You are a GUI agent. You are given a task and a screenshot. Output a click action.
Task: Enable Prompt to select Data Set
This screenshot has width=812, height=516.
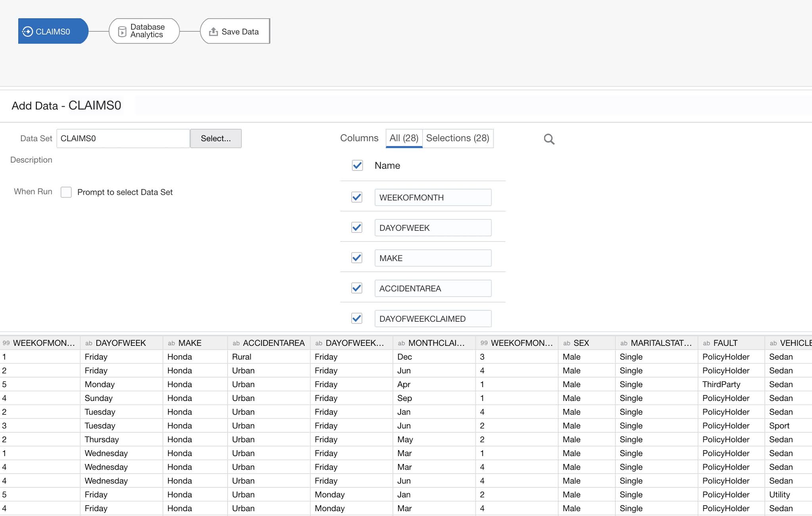pyautogui.click(x=66, y=192)
